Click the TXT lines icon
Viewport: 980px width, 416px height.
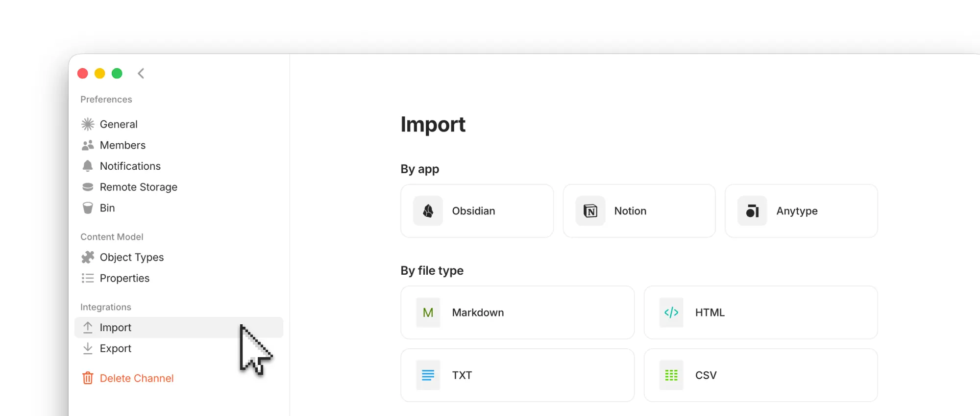428,375
